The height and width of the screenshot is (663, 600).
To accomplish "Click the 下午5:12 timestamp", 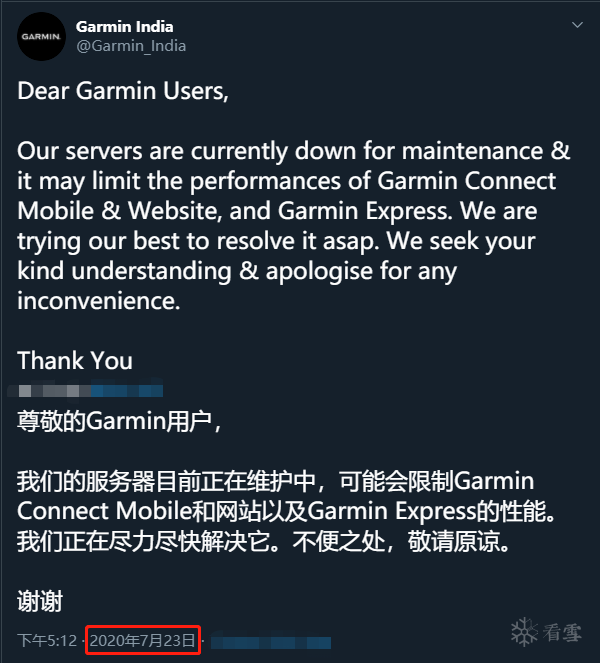I will pos(47,640).
